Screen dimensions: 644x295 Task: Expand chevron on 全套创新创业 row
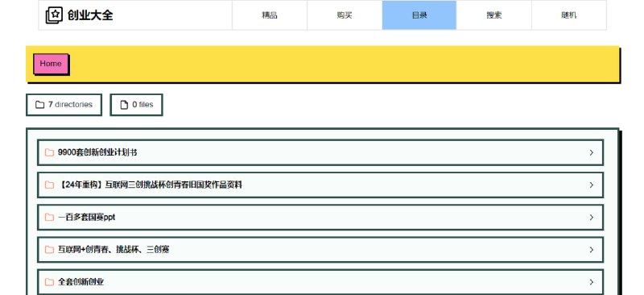[592, 282]
